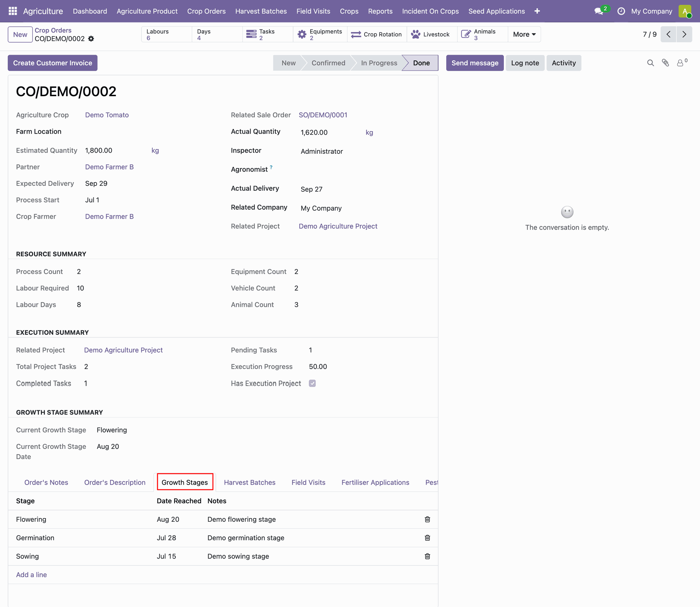Open Partner Demo Farmer B link

[x=109, y=167]
